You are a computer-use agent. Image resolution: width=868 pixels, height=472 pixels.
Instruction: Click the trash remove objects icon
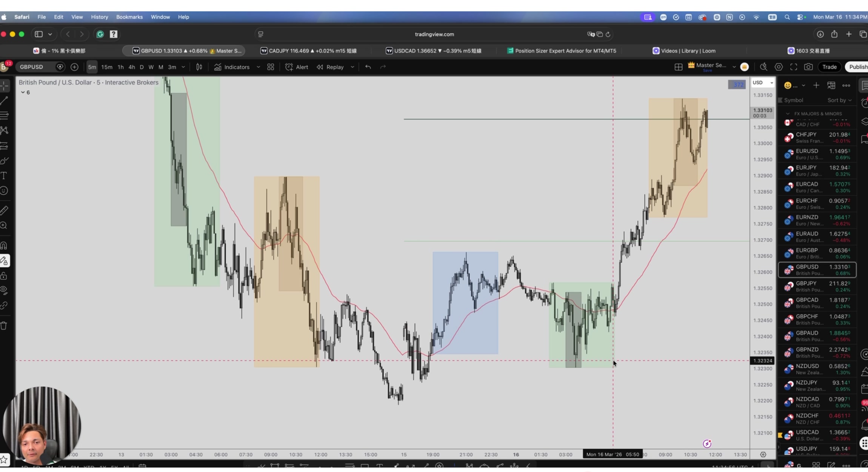[4, 325]
